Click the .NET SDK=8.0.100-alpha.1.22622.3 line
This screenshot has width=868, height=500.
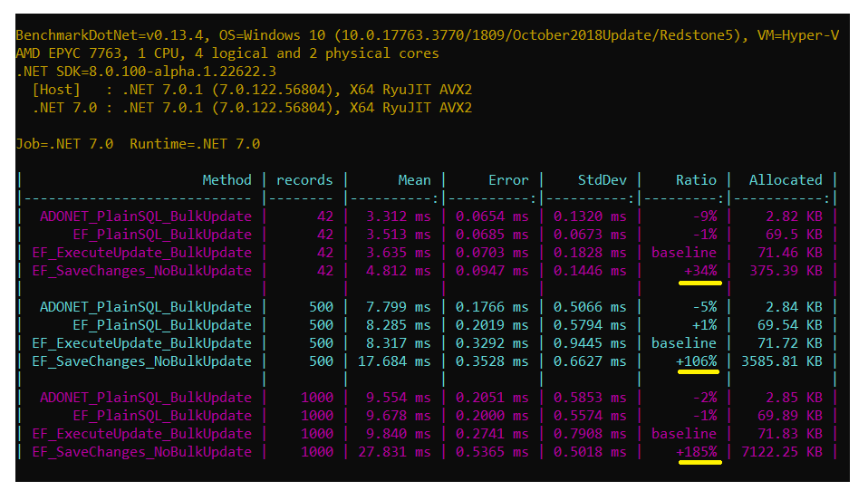click(146, 72)
